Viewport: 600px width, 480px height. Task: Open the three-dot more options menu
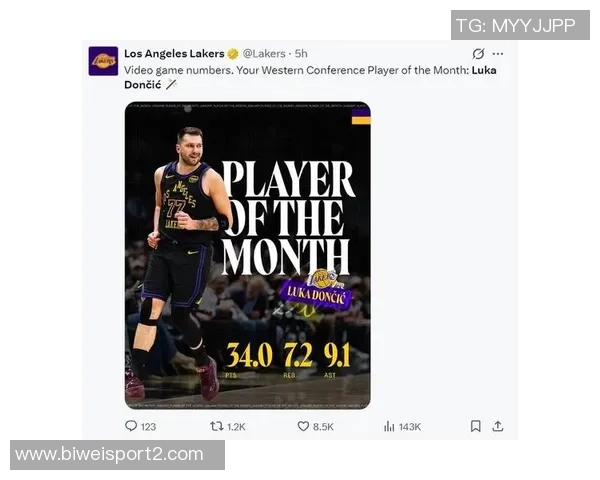[x=498, y=54]
